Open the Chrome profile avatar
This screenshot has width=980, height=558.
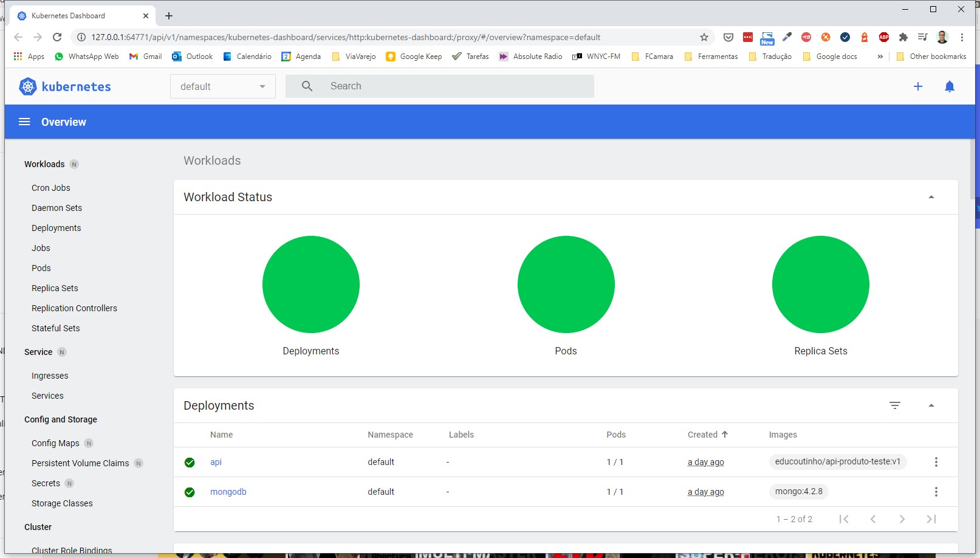(x=942, y=37)
